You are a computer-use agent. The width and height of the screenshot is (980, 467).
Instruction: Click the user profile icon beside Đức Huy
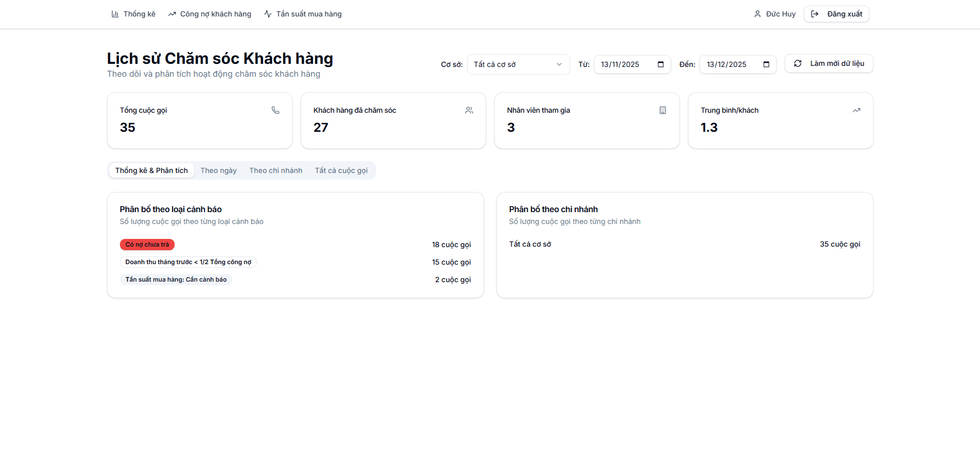point(758,14)
